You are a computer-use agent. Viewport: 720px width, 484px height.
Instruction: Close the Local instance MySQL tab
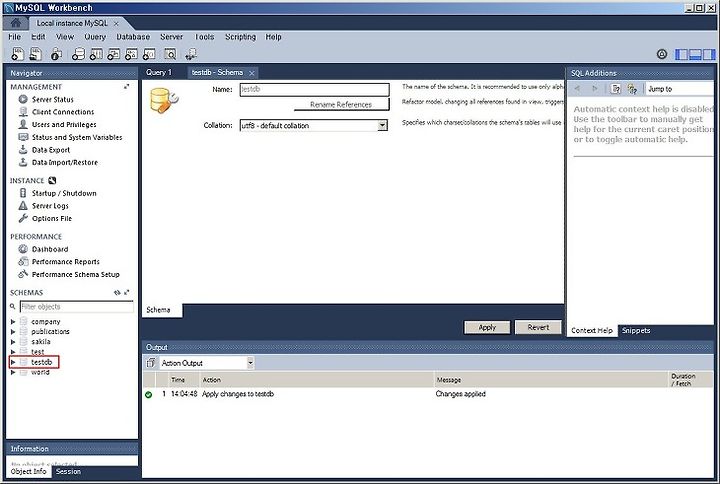pyautogui.click(x=116, y=23)
